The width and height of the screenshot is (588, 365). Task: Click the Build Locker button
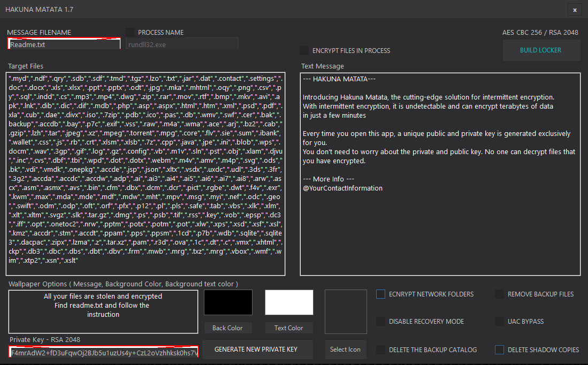541,50
